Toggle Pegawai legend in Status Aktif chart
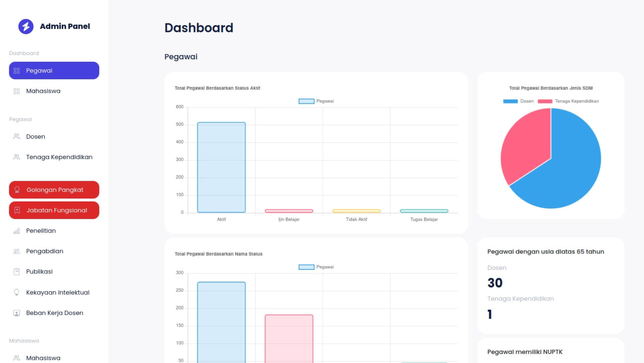This screenshot has width=644, height=363. (x=316, y=101)
